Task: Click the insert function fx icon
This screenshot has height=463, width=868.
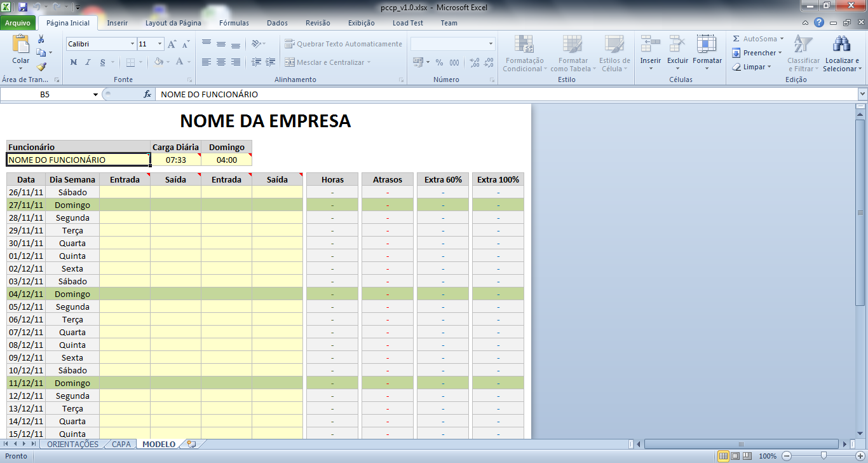Action: (147, 94)
